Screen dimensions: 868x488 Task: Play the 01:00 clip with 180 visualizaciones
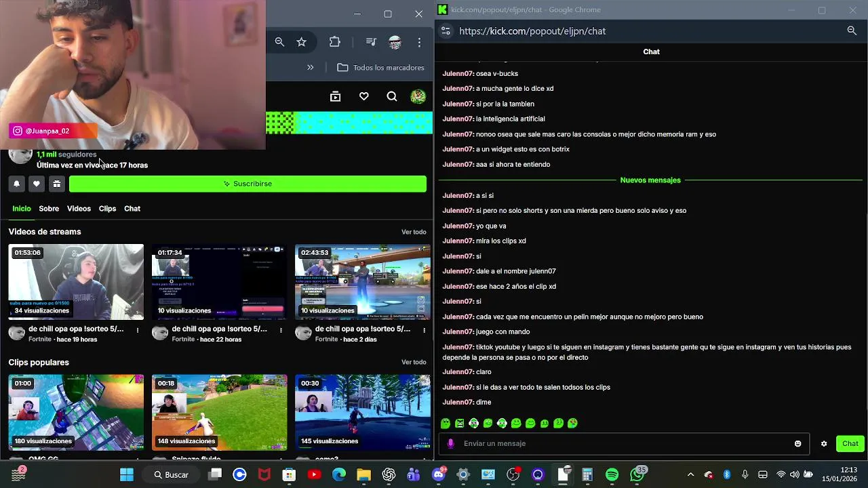pyautogui.click(x=76, y=412)
